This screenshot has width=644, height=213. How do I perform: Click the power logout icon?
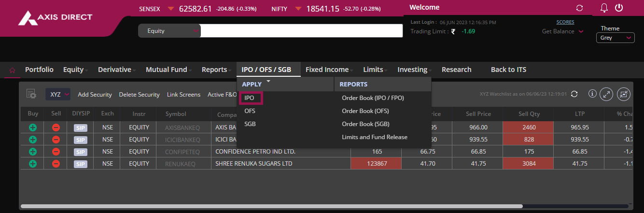(x=619, y=8)
